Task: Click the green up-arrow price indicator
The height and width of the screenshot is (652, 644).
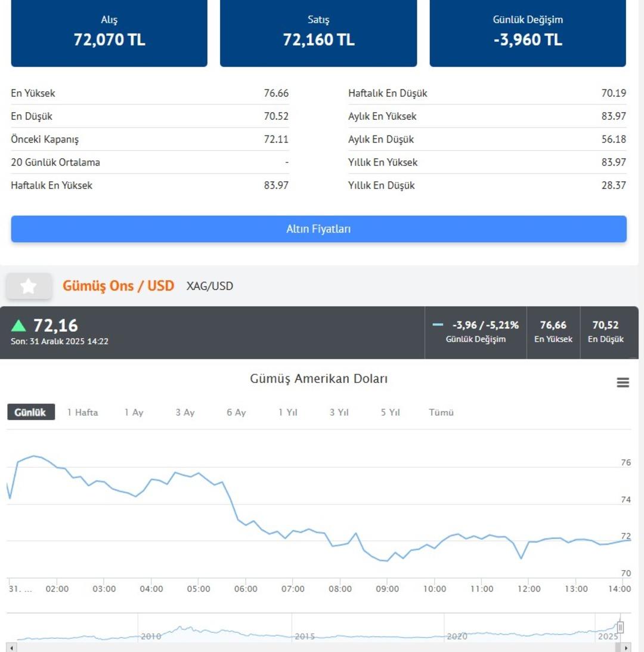Action: click(x=18, y=326)
